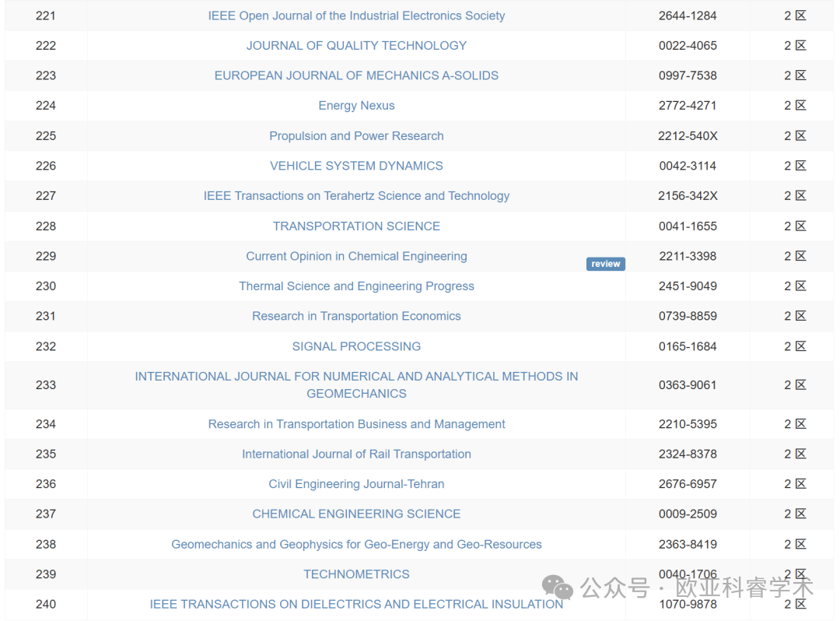Open IEEE Transactions on Terahertz Science and Technology
The image size is (840, 621).
[x=356, y=195]
